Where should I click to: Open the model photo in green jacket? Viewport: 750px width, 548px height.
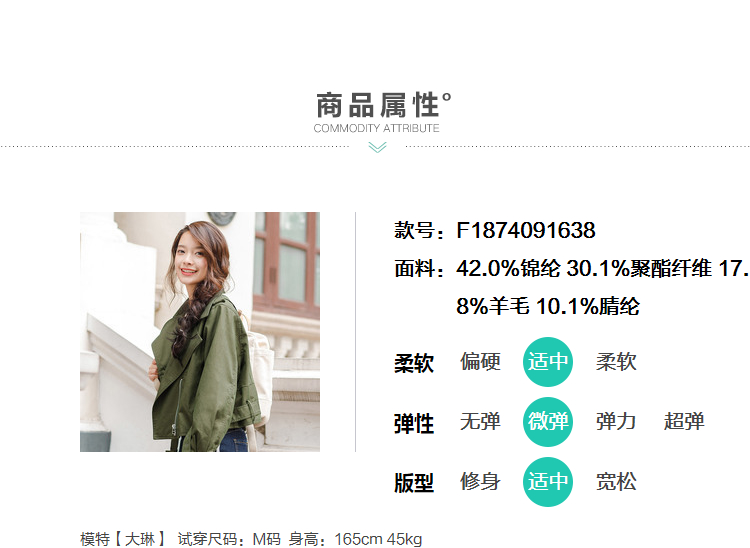(200, 332)
